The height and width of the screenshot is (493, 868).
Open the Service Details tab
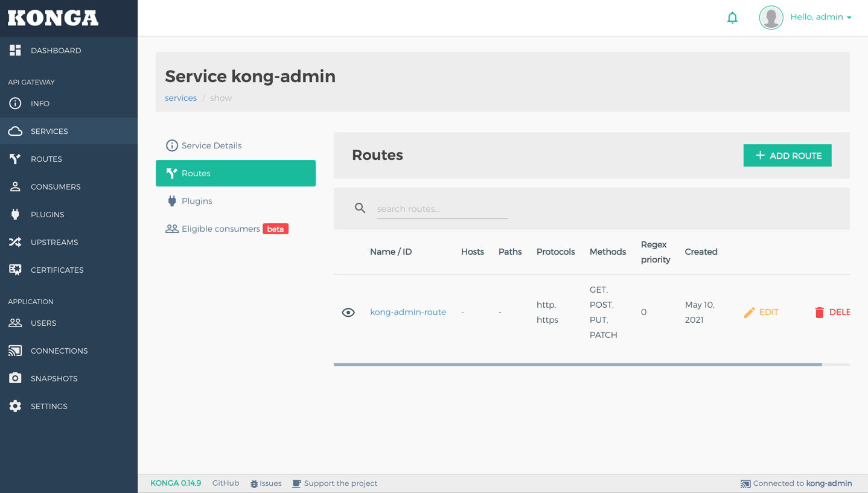(x=235, y=145)
